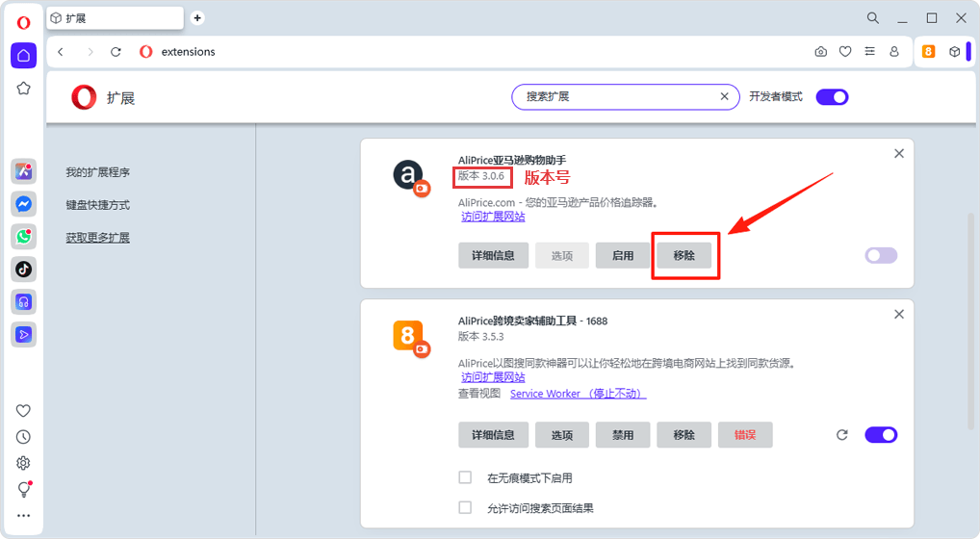Remove the AliPrice Amazon shopping assistant
980x539 pixels.
point(683,255)
